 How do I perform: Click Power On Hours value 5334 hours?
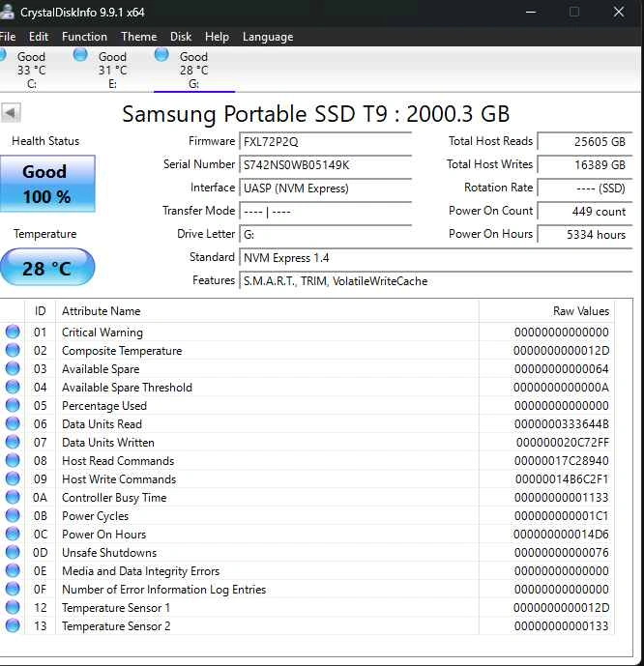585,235
